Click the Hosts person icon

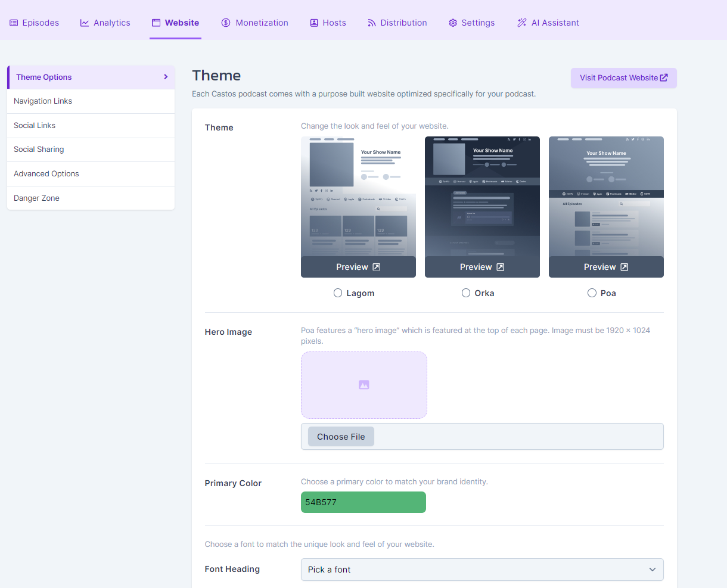click(314, 23)
